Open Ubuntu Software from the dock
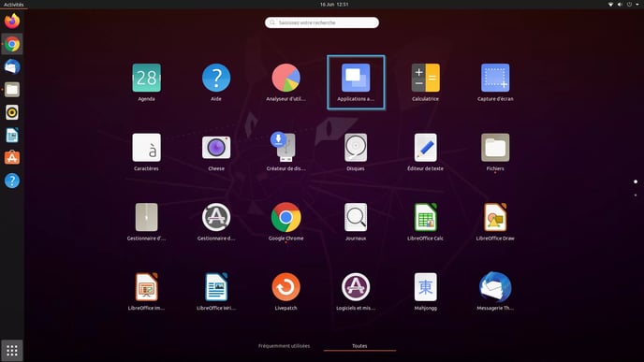Viewport: 644px width, 362px height. [x=12, y=157]
